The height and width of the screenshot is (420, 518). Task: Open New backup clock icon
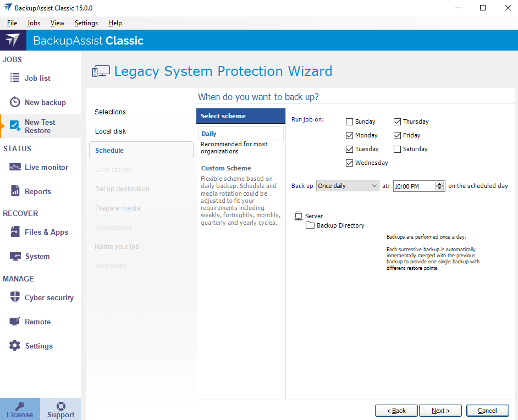(x=15, y=102)
